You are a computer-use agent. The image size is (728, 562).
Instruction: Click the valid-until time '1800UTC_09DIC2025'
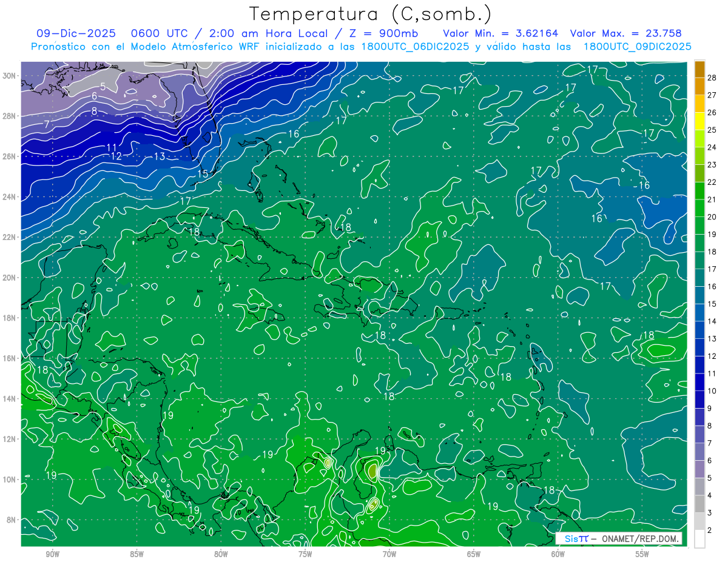coord(637,47)
